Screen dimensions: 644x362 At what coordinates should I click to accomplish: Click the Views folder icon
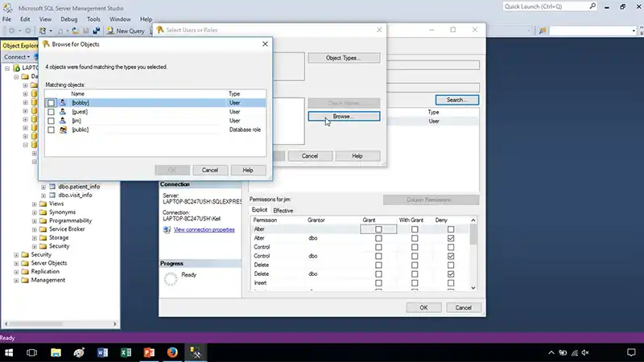[x=43, y=204]
